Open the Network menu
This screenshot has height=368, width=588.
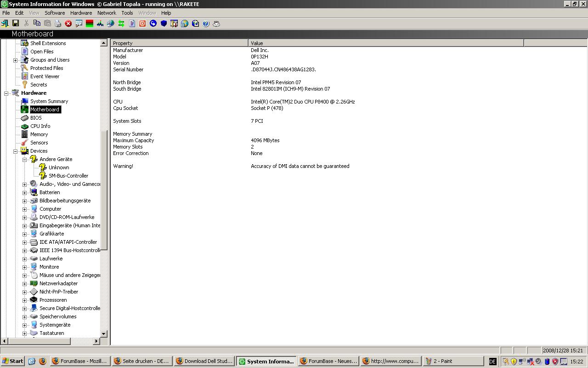[107, 13]
